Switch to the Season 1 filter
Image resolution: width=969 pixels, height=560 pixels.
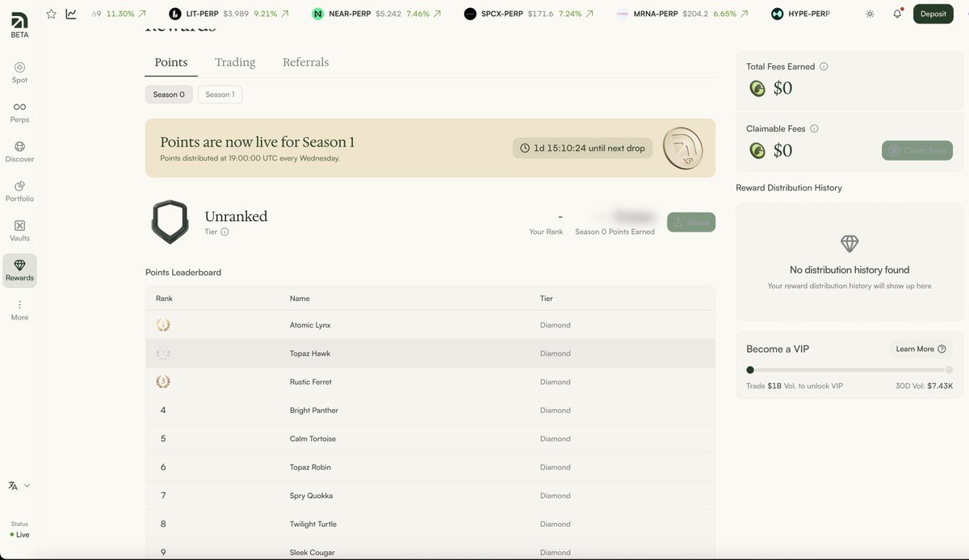[220, 94]
